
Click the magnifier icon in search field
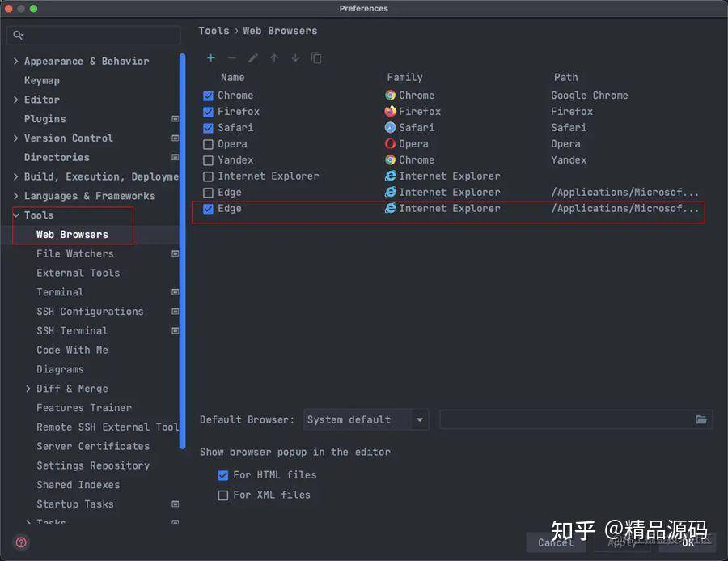coord(18,35)
